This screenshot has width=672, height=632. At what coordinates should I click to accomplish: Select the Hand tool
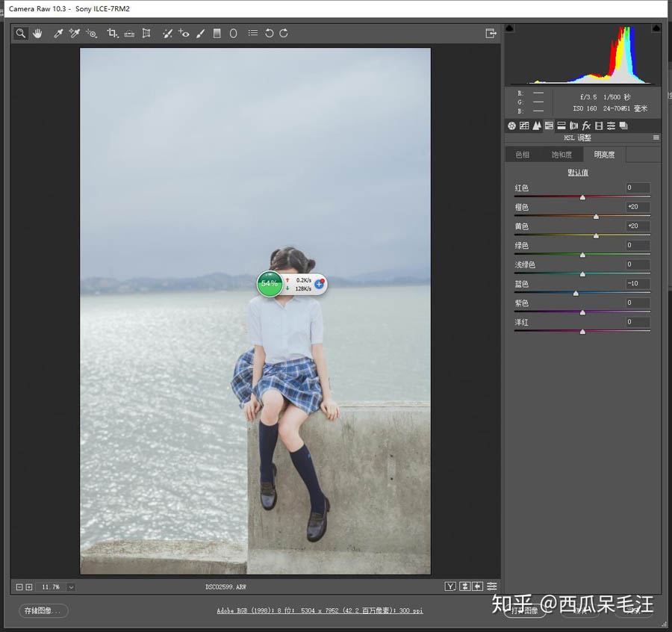tap(37, 33)
